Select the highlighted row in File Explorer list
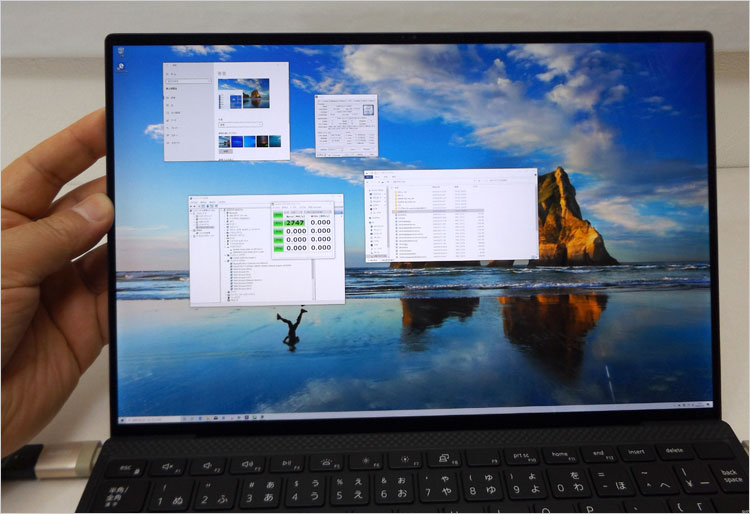 438,211
